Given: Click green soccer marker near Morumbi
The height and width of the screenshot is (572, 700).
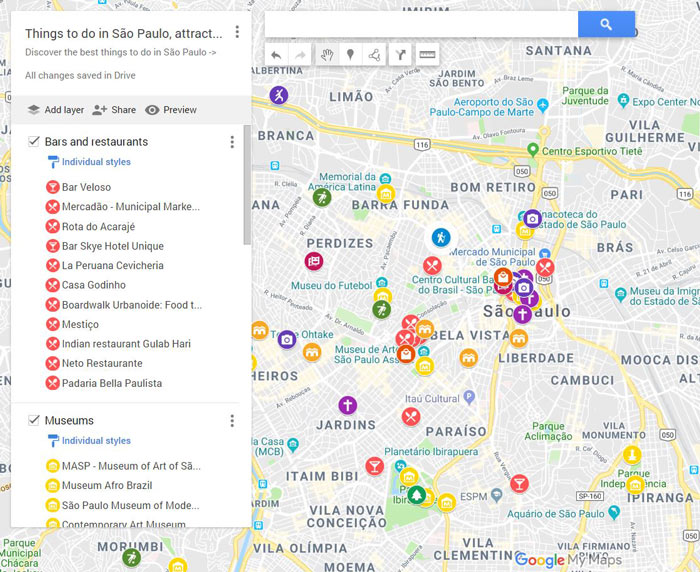Looking at the screenshot, I should 131,557.
